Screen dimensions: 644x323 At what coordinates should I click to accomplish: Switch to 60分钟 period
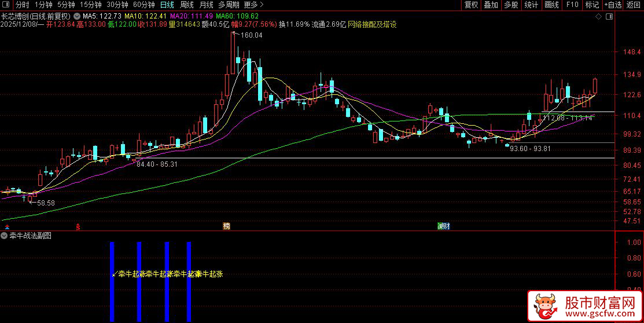[143, 5]
